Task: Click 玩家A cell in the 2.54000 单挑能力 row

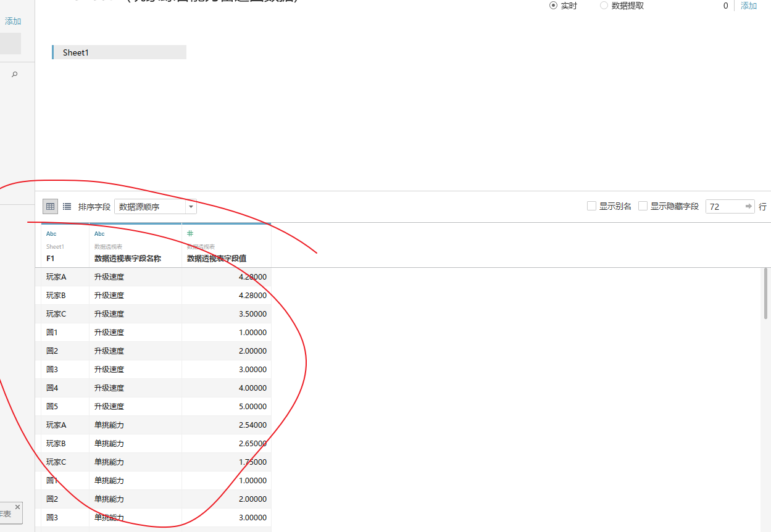Action: (56, 425)
